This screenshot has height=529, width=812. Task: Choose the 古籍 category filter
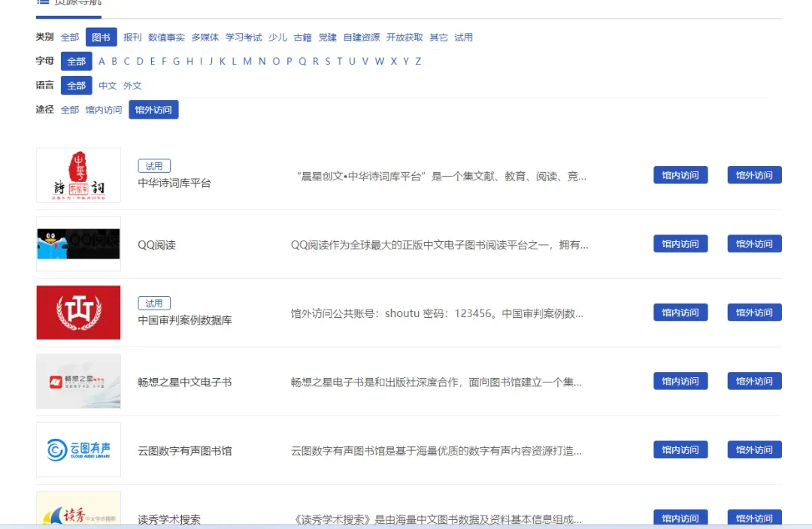(302, 38)
